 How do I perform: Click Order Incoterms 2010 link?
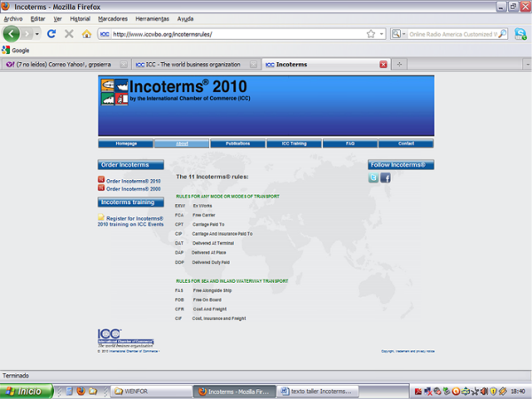pyautogui.click(x=133, y=181)
